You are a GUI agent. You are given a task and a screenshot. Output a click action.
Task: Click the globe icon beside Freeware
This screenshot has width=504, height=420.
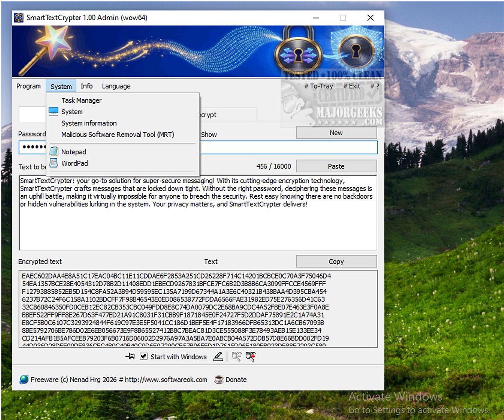tap(24, 379)
